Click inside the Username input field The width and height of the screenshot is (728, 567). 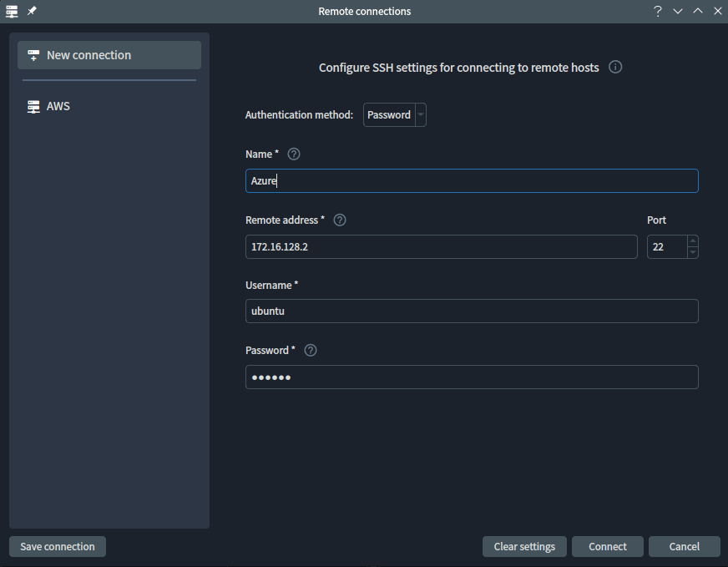point(472,311)
